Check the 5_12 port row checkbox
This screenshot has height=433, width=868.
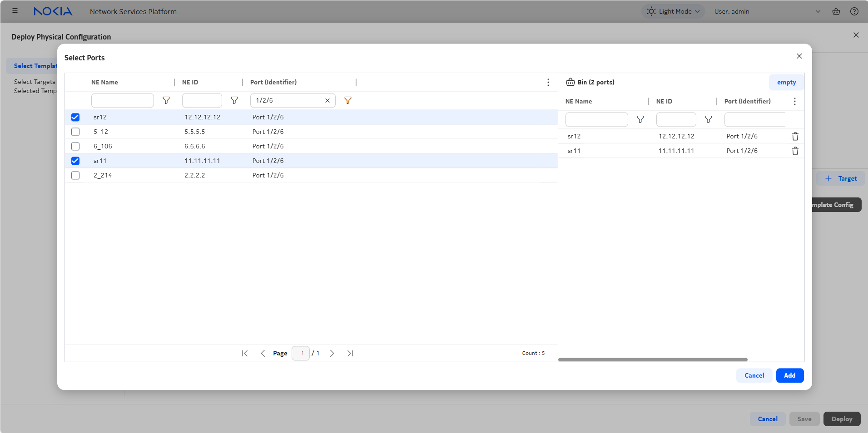pyautogui.click(x=75, y=132)
